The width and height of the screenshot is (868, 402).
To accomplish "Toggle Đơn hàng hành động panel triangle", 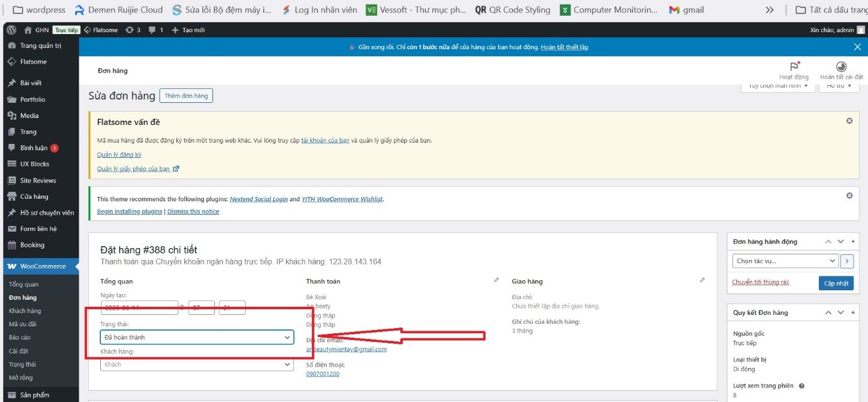I will tap(854, 241).
